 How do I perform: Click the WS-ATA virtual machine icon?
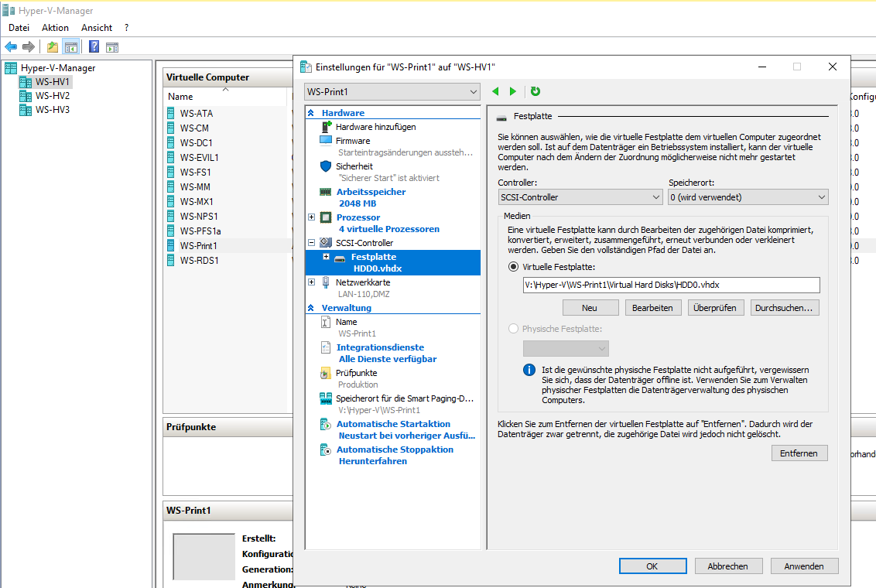171,114
